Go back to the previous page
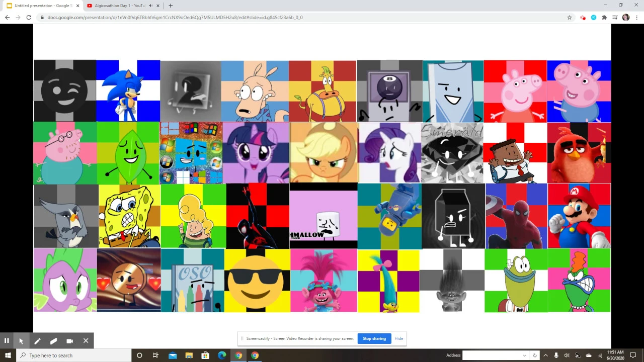 (7, 17)
